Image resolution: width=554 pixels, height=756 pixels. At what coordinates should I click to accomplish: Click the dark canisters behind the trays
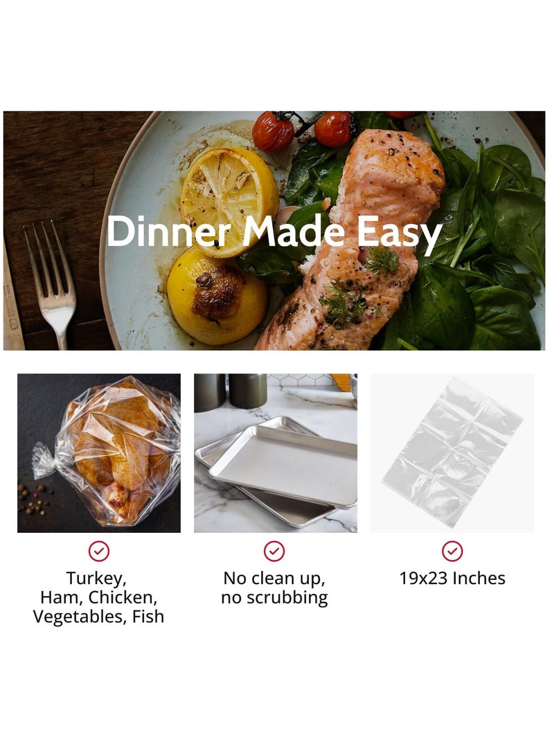[231, 392]
